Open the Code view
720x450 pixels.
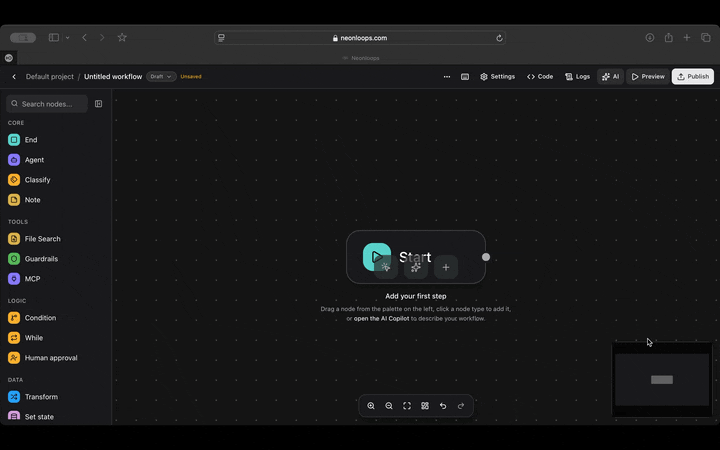[x=540, y=77]
